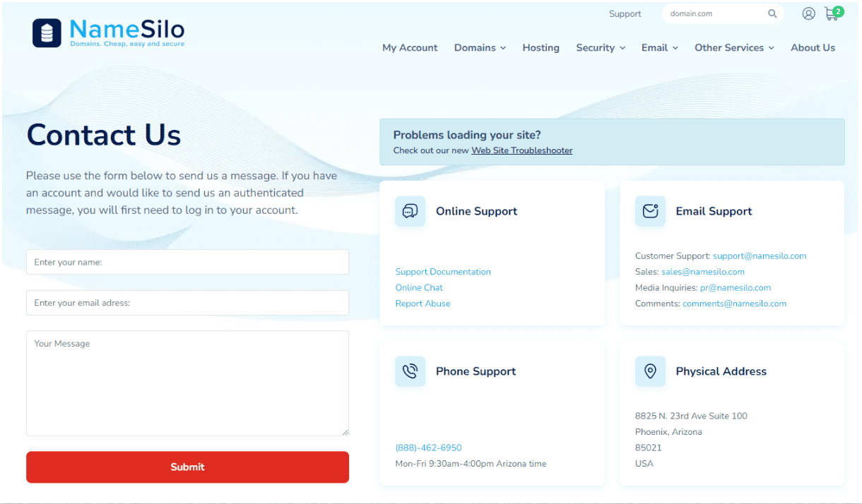The width and height of the screenshot is (862, 504).
Task: Expand the Security menu chevron
Action: [622, 48]
